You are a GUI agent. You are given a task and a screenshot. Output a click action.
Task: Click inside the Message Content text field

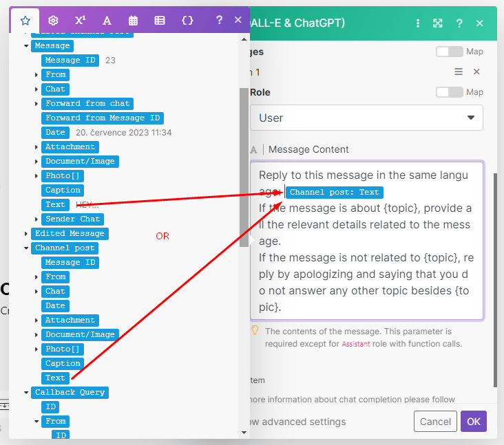click(366, 275)
